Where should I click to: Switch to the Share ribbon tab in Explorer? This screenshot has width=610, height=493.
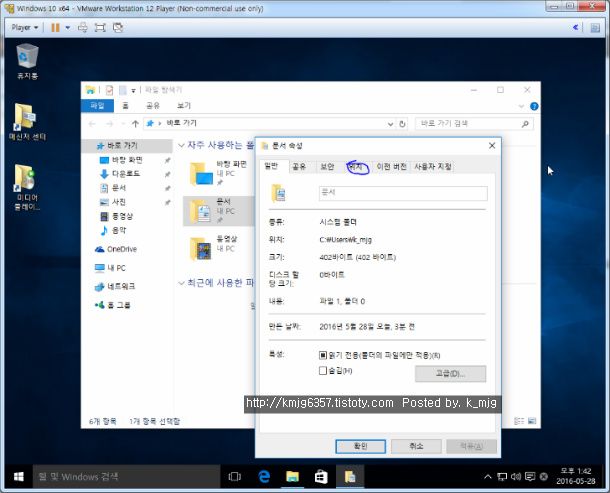click(x=152, y=105)
